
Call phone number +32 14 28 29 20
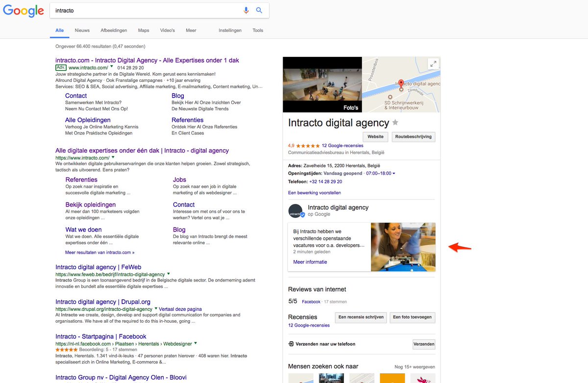tap(325, 181)
